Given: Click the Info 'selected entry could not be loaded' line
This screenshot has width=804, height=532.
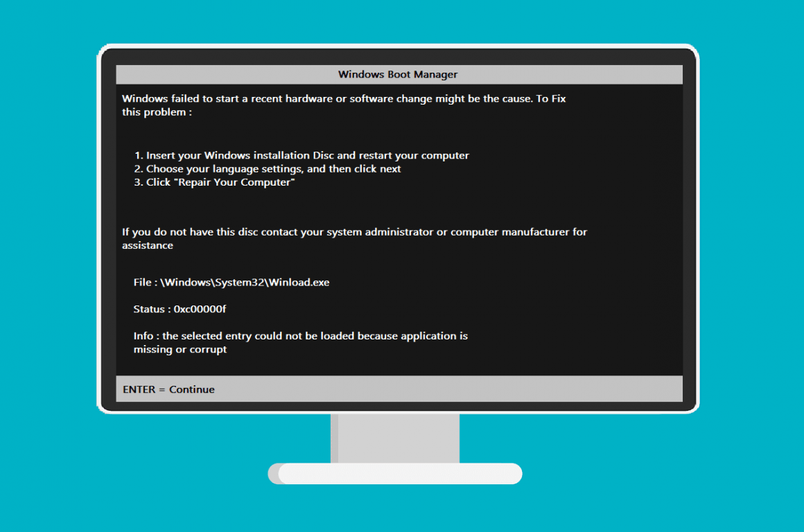Looking at the screenshot, I should click(x=301, y=336).
